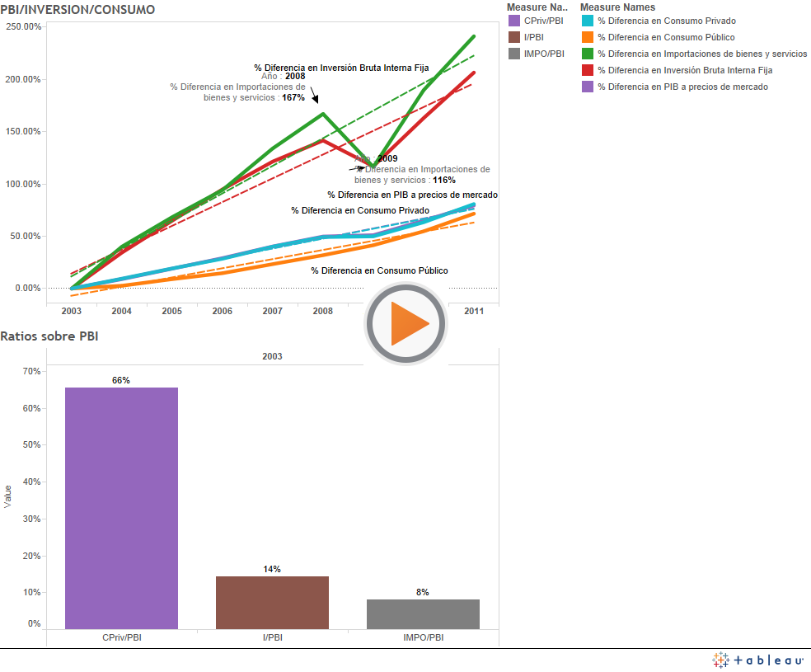Click the gray IMPO/PBI 8% bar
811x672 pixels.
click(423, 613)
